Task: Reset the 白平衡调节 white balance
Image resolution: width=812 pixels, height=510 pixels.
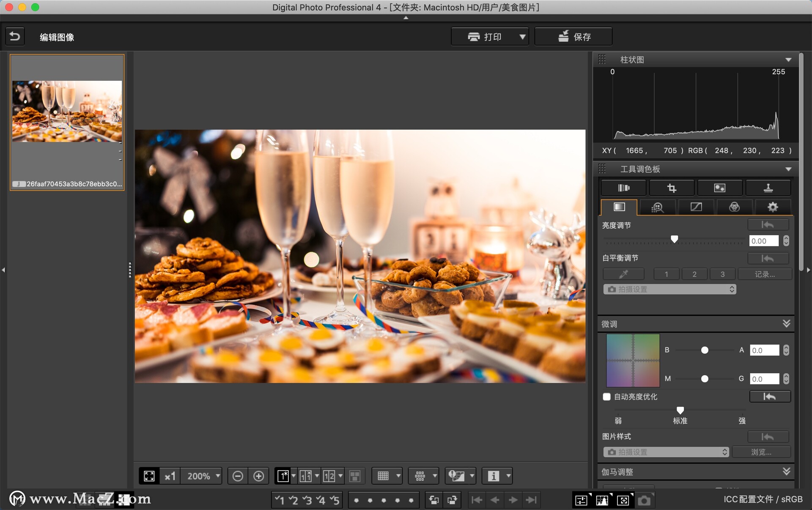Action: 768,258
